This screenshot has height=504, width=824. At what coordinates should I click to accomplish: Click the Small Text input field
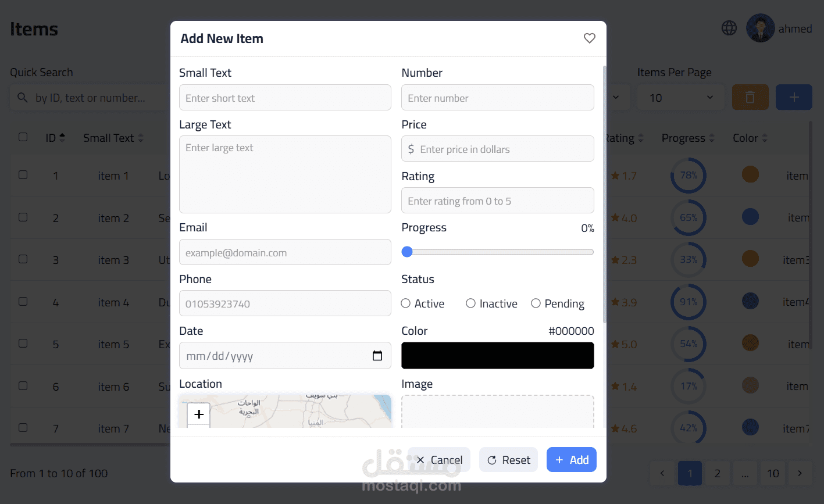pyautogui.click(x=285, y=98)
